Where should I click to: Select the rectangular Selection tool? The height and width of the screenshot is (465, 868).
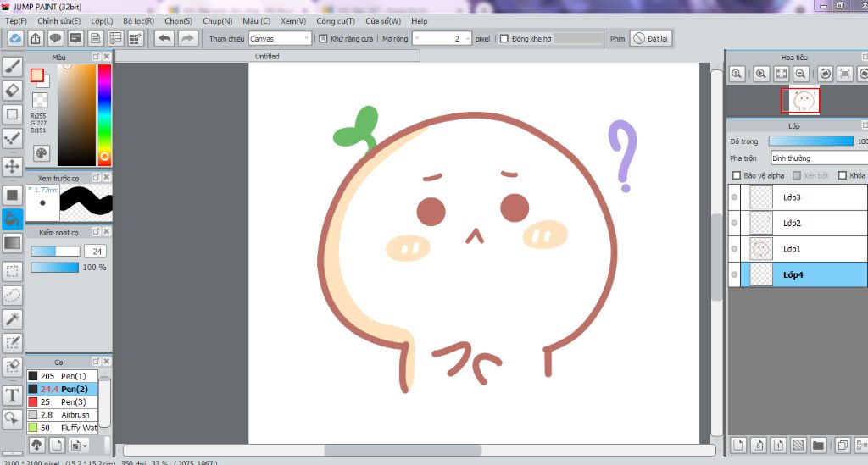[12, 272]
